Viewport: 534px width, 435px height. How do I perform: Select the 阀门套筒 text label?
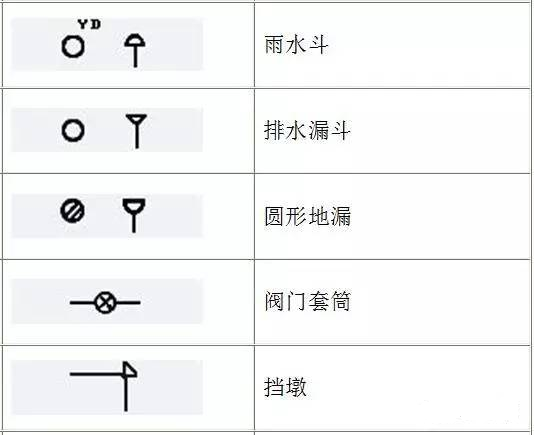[307, 301]
